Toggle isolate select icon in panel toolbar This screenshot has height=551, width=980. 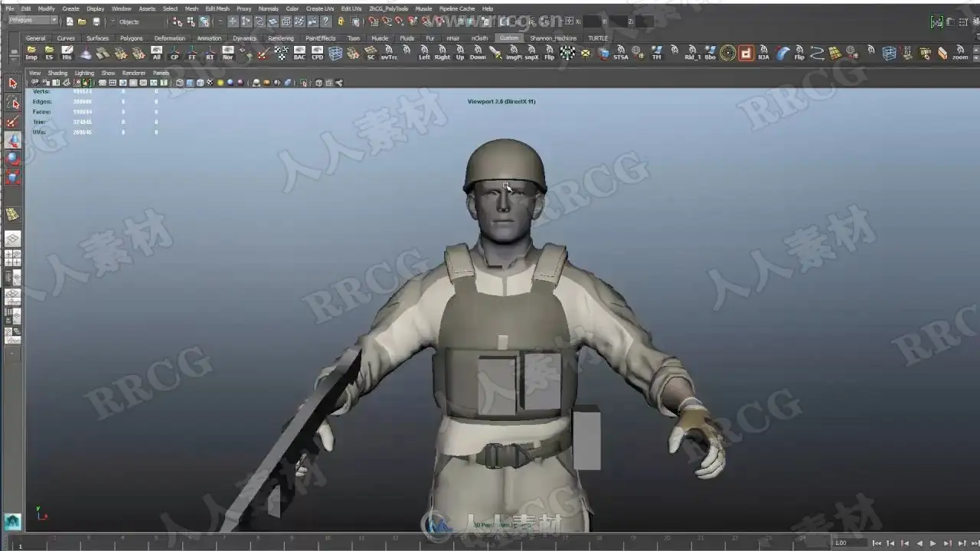point(305,83)
